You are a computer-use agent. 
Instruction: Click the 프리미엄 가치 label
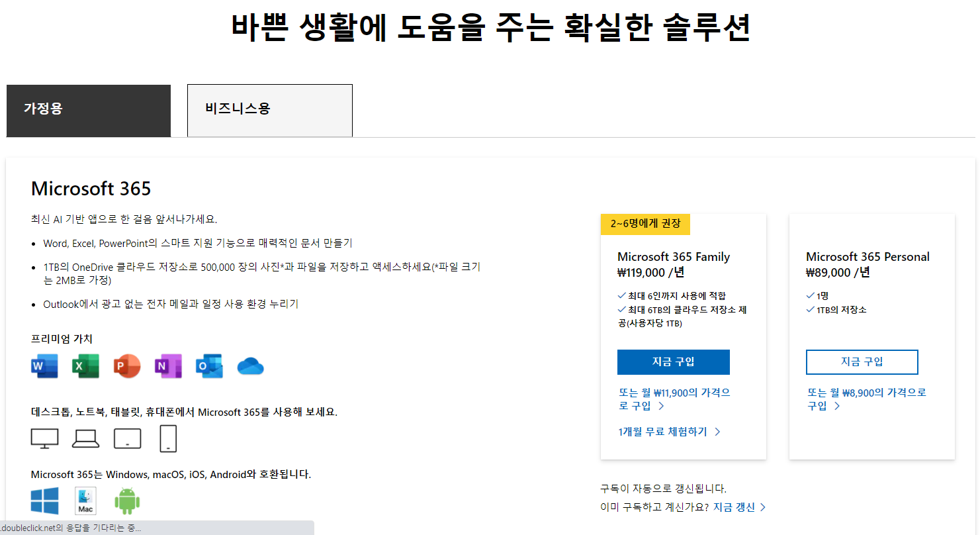point(62,339)
